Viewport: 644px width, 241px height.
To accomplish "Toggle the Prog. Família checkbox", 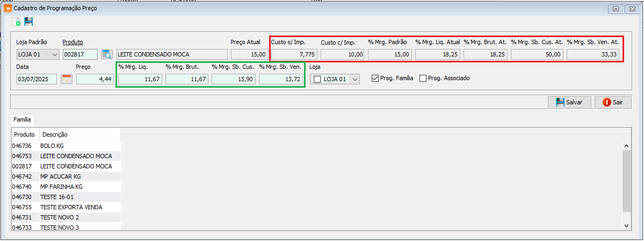I will (375, 79).
